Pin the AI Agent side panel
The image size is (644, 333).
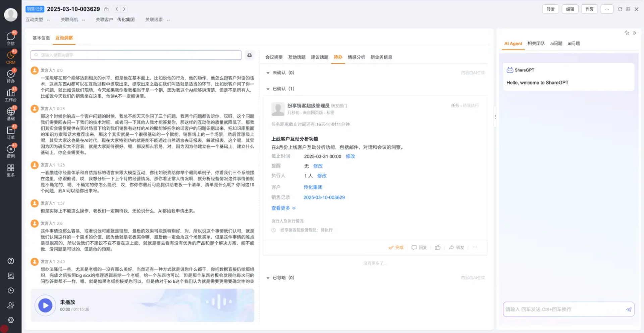pyautogui.click(x=627, y=33)
